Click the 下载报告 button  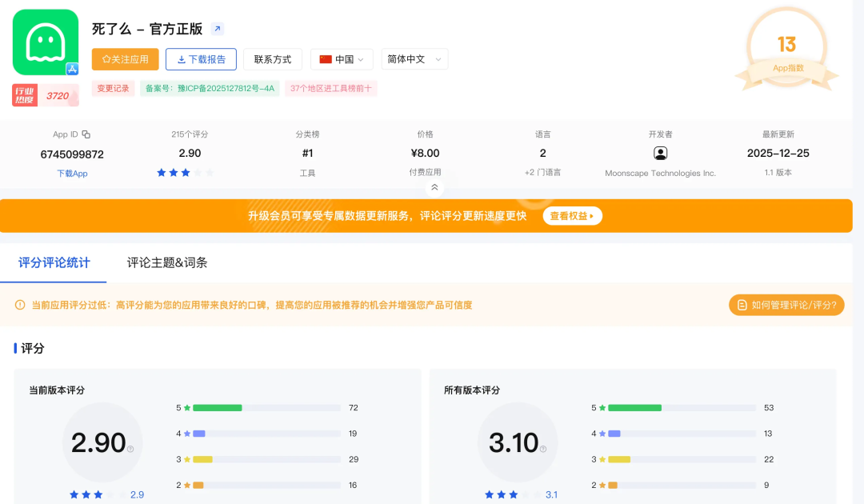click(201, 59)
